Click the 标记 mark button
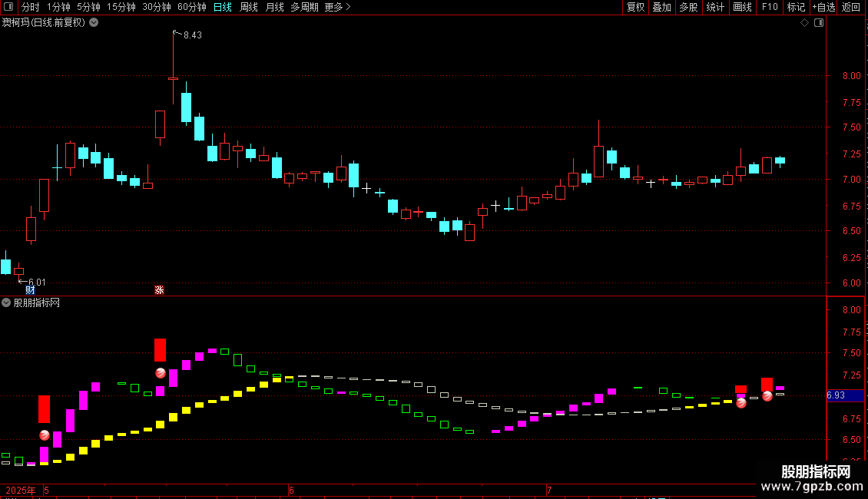 pos(796,7)
